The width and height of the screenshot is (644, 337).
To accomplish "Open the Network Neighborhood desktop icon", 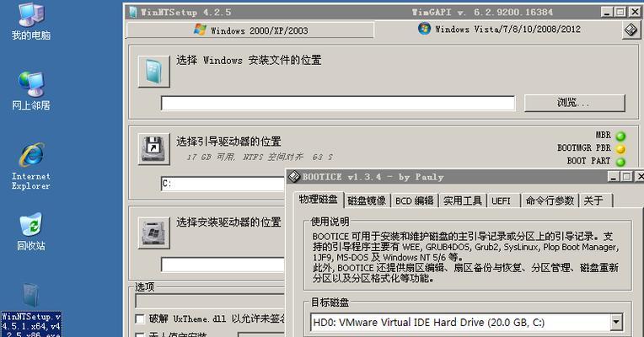I will point(31,91).
